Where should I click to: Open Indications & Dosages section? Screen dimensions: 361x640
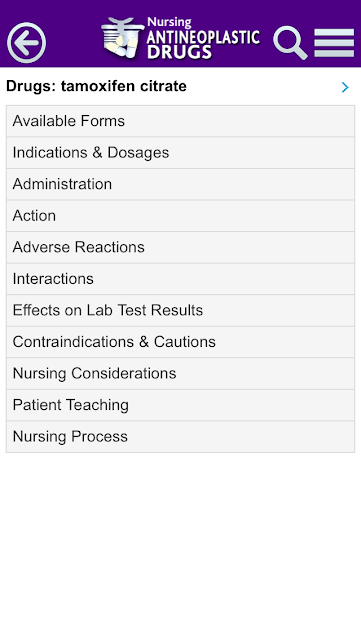tap(180, 153)
